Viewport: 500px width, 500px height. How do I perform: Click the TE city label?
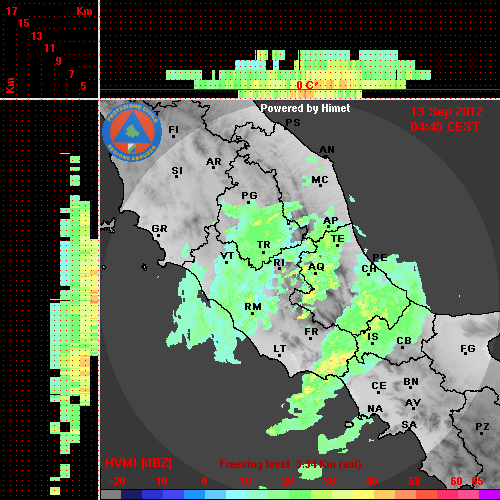338,239
